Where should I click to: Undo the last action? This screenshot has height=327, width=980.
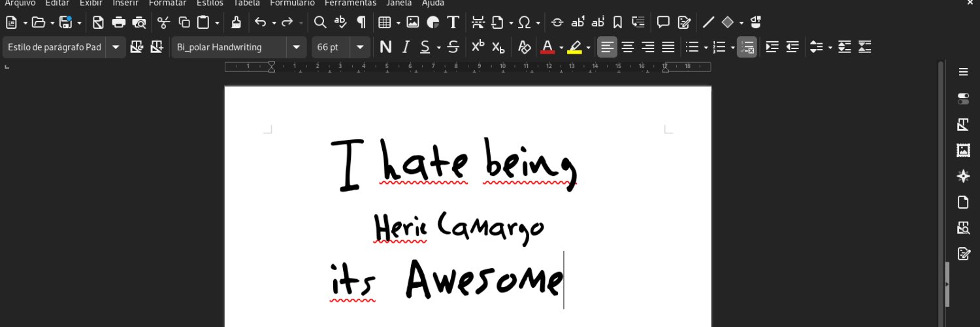pos(260,23)
